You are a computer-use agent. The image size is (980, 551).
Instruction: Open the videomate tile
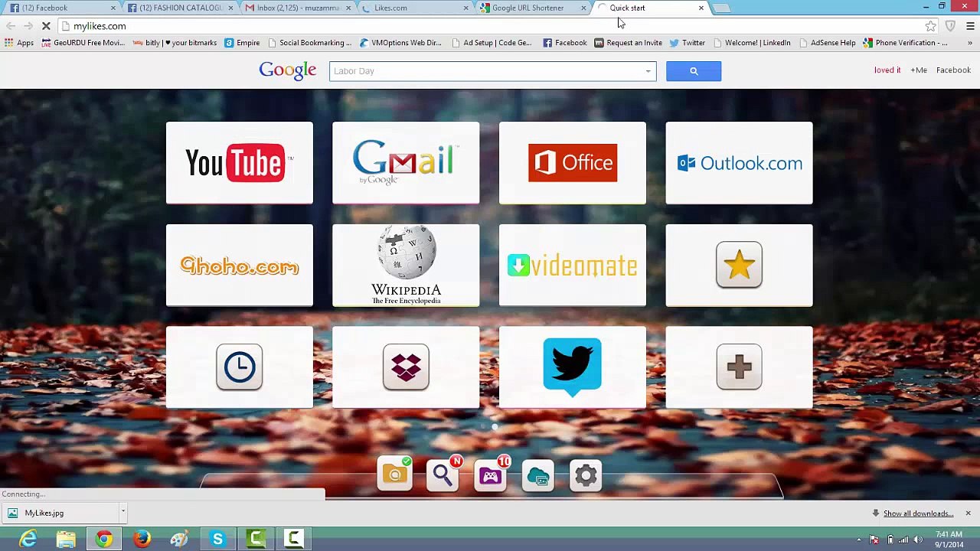[x=573, y=266]
